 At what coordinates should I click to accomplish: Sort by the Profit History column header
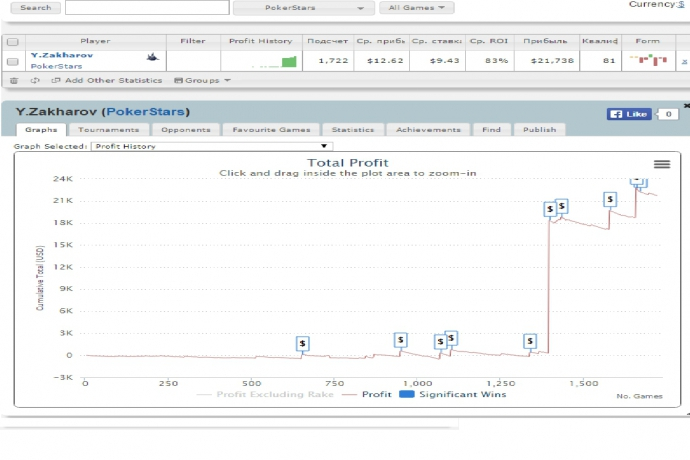(261, 41)
